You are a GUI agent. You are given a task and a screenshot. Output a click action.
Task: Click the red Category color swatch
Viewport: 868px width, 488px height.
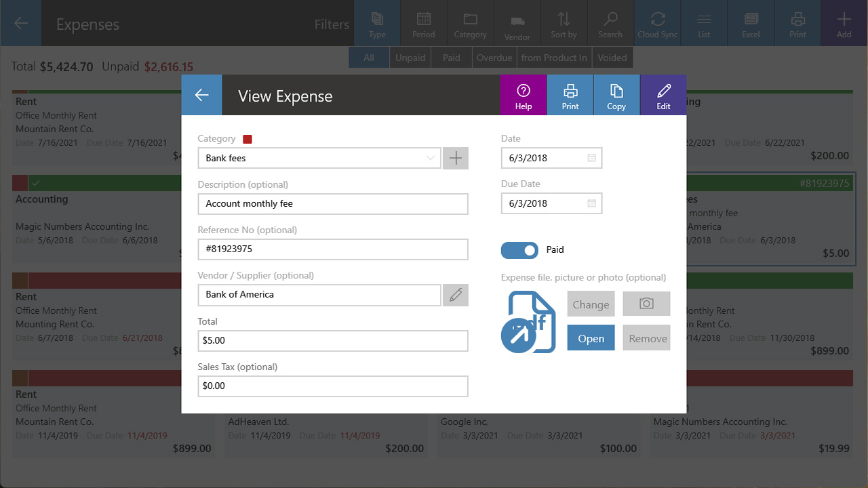pyautogui.click(x=248, y=139)
